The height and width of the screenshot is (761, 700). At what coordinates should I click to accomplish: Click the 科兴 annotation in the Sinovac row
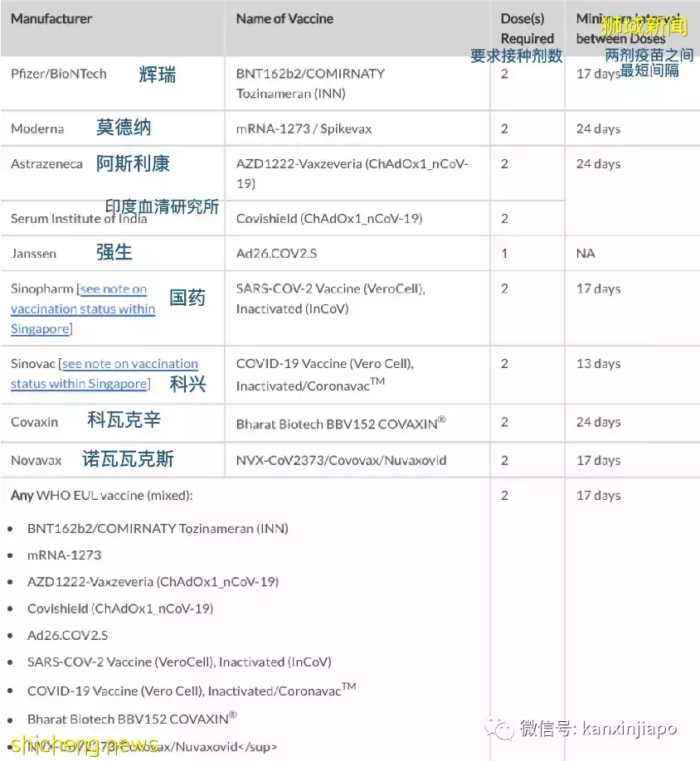tap(187, 385)
